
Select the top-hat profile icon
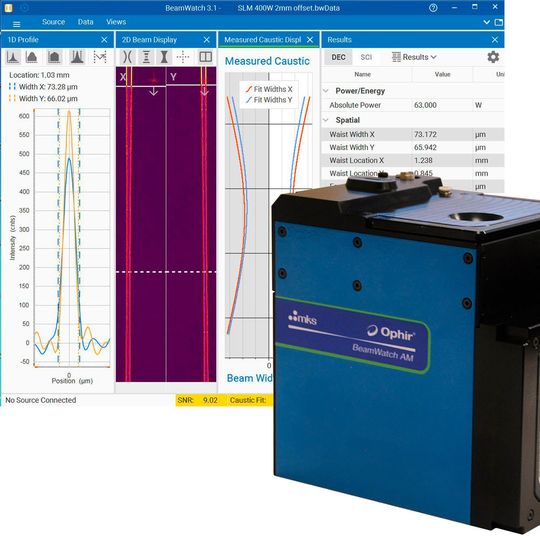(x=54, y=57)
